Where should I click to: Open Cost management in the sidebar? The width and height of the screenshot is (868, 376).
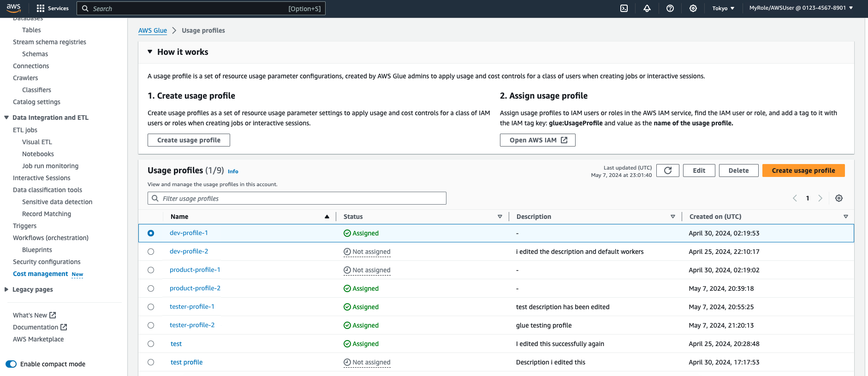[41, 274]
